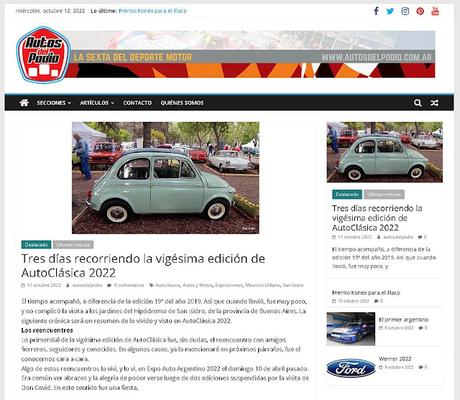The width and height of the screenshot is (460, 400).
Task: Click sidebar Últimas noticias tag
Action: click(x=384, y=194)
